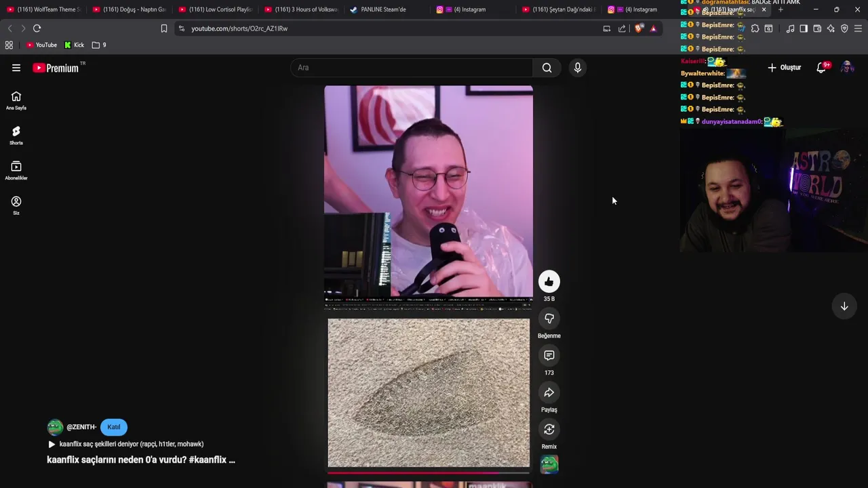Remix this short
Image resolution: width=868 pixels, height=488 pixels.
[x=549, y=429]
